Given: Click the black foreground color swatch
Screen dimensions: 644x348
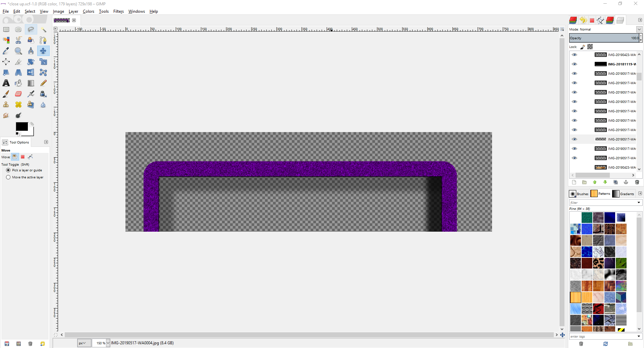Looking at the screenshot, I should pyautogui.click(x=22, y=126).
